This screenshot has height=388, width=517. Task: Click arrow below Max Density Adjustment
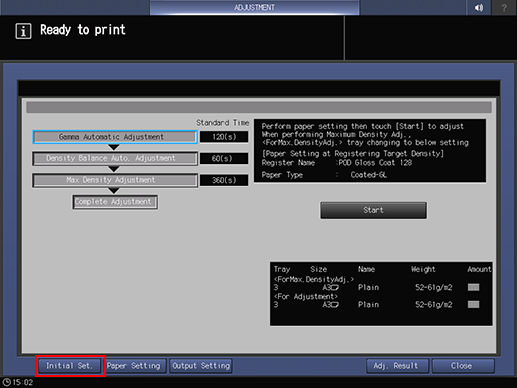coord(114,191)
